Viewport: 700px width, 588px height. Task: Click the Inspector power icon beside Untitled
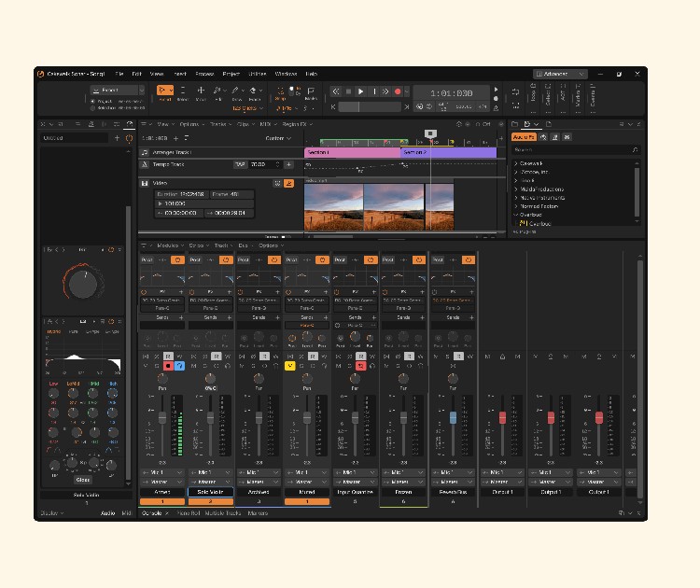[129, 138]
